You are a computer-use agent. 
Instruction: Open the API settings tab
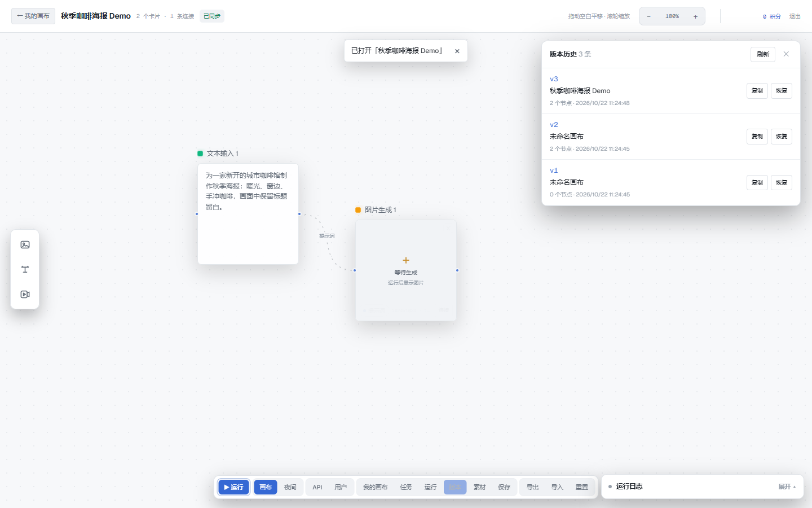click(x=317, y=487)
